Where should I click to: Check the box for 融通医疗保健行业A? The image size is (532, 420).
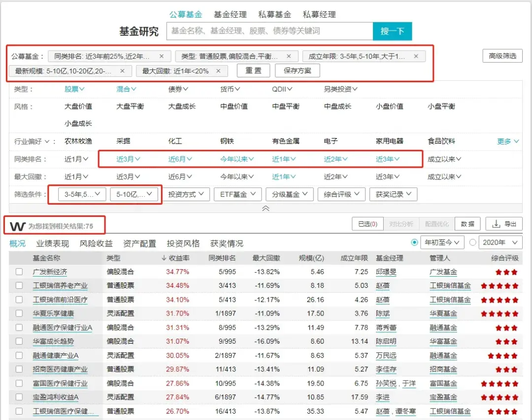tap(19, 327)
